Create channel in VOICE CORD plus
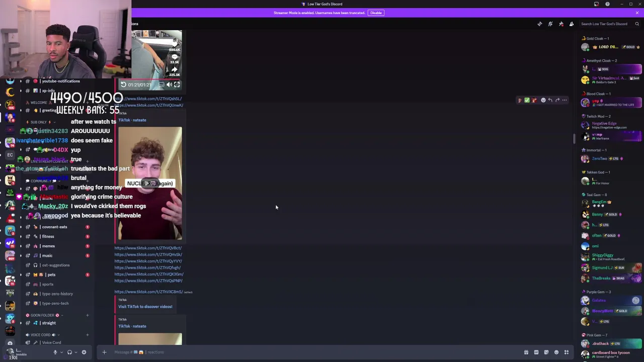 [x=87, y=335]
